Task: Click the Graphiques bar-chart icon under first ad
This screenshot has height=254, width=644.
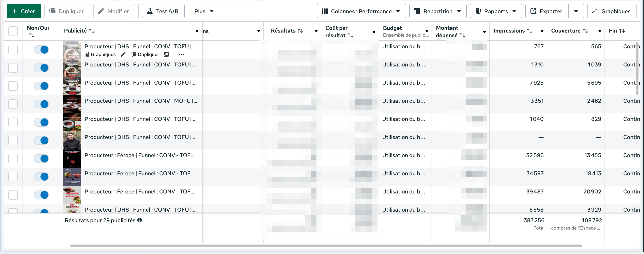Action: [x=87, y=54]
